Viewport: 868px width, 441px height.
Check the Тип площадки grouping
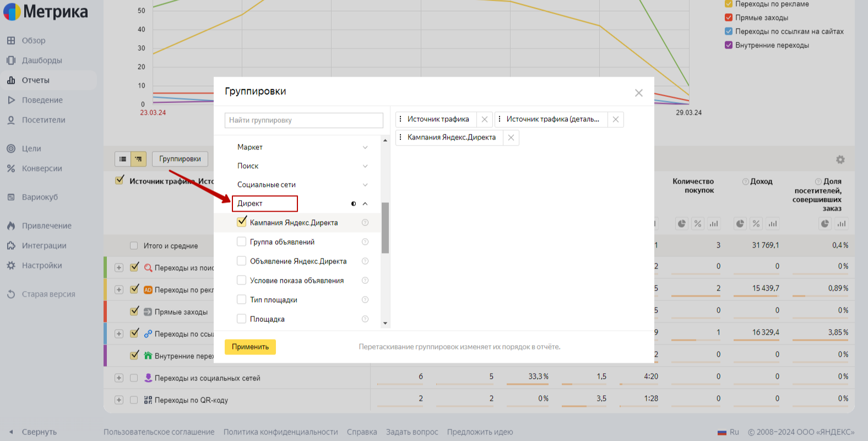(x=241, y=299)
